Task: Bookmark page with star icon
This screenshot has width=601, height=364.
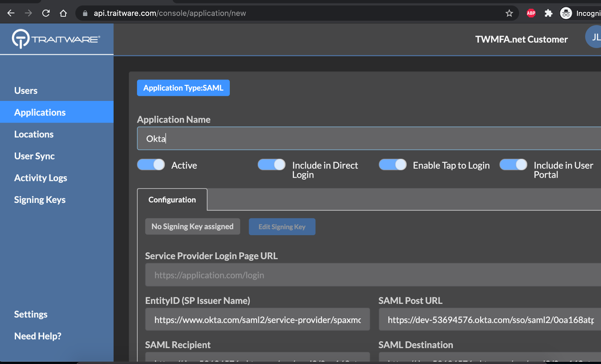Action: tap(509, 13)
